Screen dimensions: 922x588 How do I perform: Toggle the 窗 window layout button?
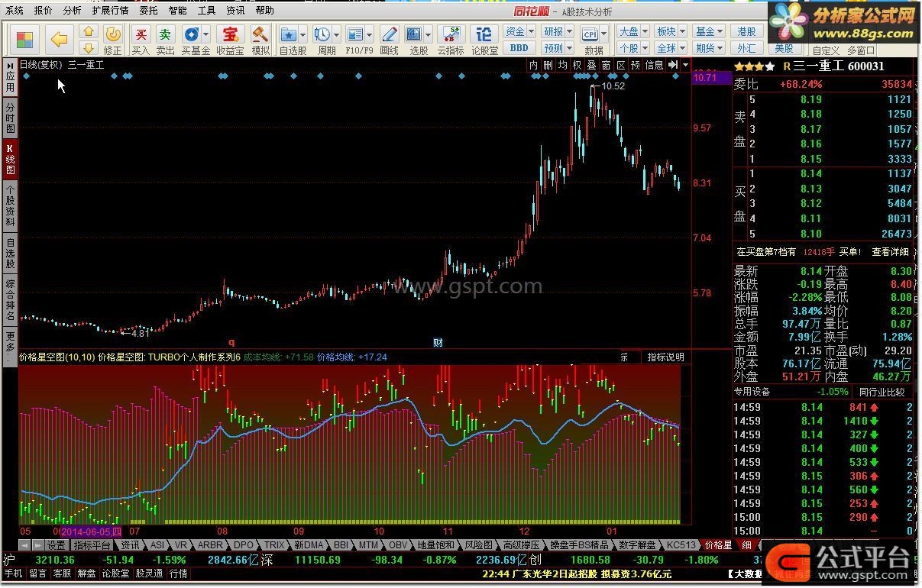click(x=607, y=65)
